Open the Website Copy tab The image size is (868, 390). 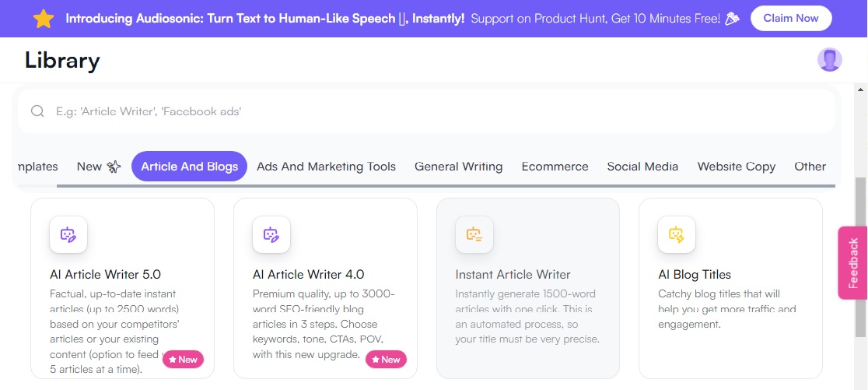737,166
